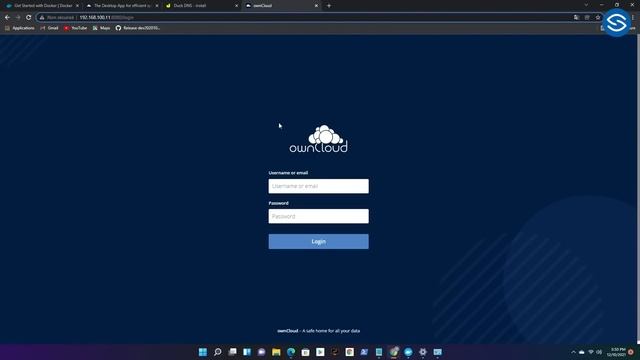Screen dimensions: 640x360
Task: Open the tab search dropdown arrow
Action: pos(586,5)
